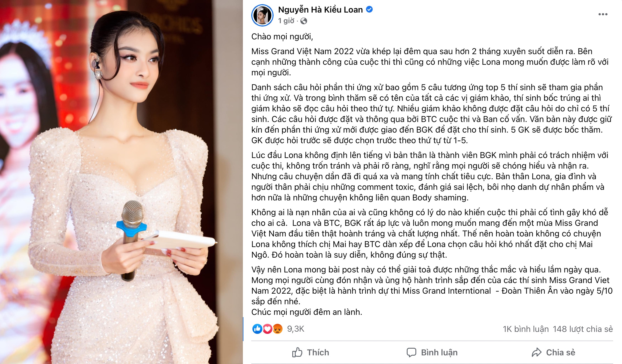Screen dimensions: 622x364
Task: Click the angry face reaction icon
Action: pyautogui.click(x=277, y=329)
